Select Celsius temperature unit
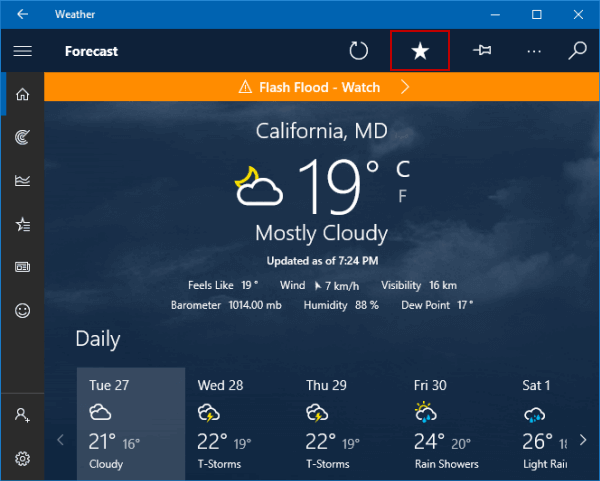This screenshot has height=481, width=600. tap(403, 169)
